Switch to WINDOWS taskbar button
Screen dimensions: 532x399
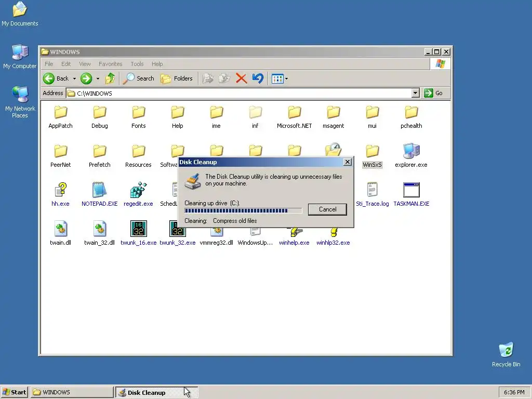[72, 392]
